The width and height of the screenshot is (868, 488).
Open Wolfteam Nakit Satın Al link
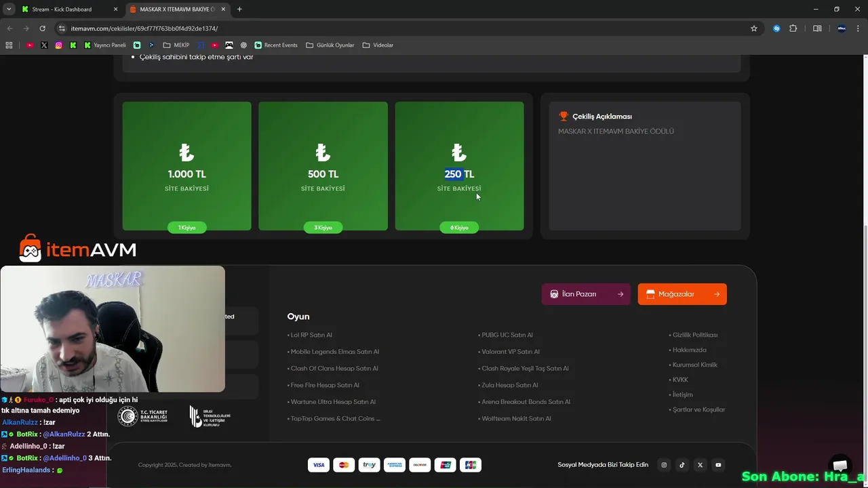pos(515,418)
